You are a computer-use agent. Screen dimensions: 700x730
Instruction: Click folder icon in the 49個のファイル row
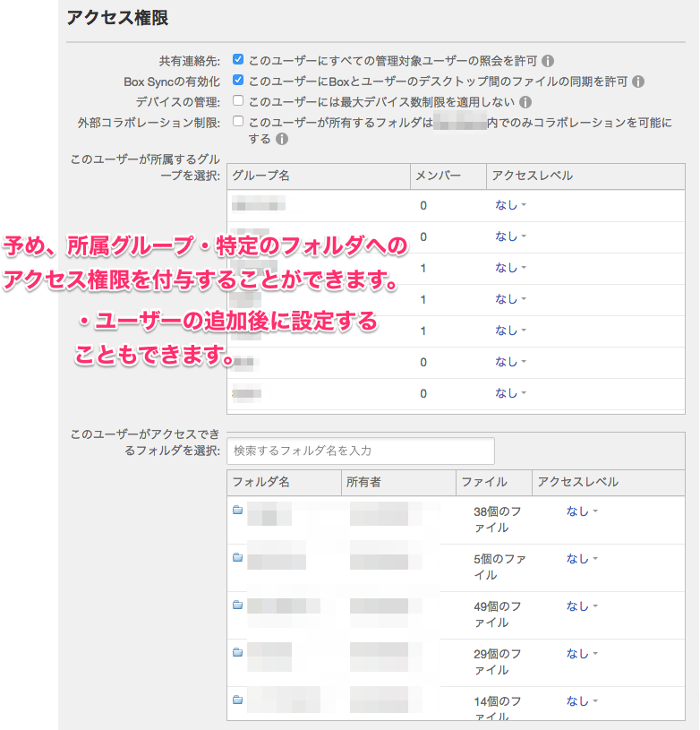point(237,605)
